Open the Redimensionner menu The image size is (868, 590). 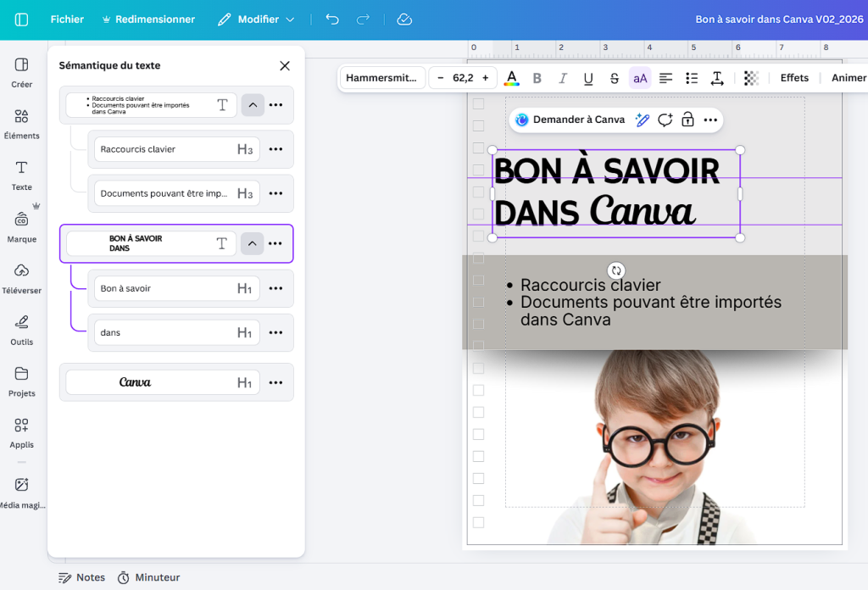pyautogui.click(x=154, y=18)
